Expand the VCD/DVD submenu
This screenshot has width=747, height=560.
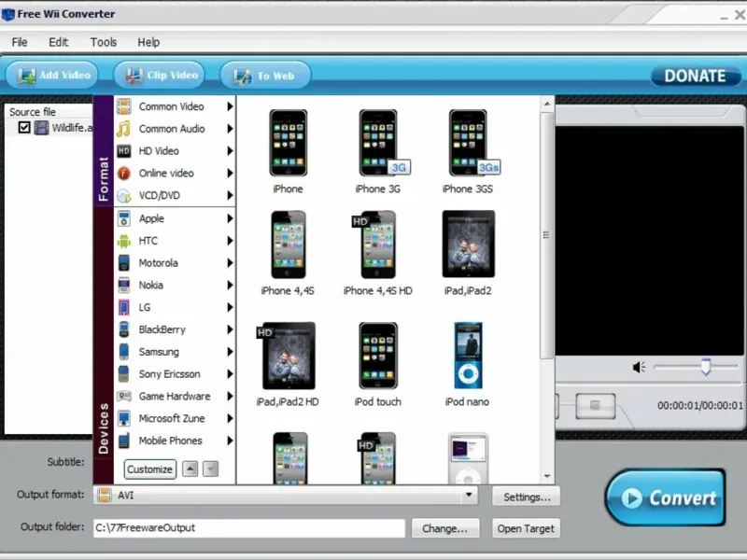[x=230, y=196]
